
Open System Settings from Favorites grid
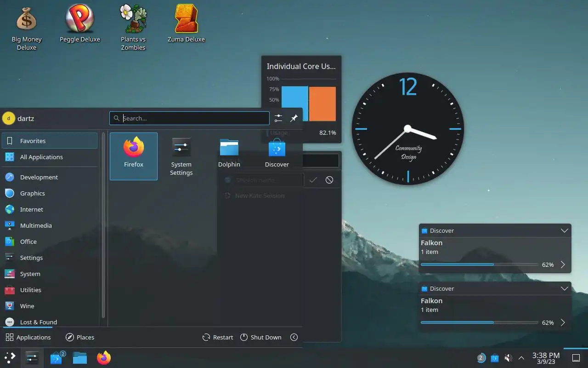tap(181, 156)
